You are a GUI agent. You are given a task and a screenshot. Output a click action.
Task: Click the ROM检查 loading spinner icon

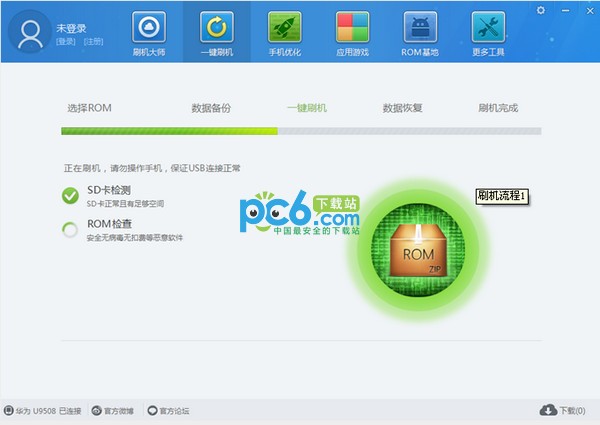(x=70, y=230)
